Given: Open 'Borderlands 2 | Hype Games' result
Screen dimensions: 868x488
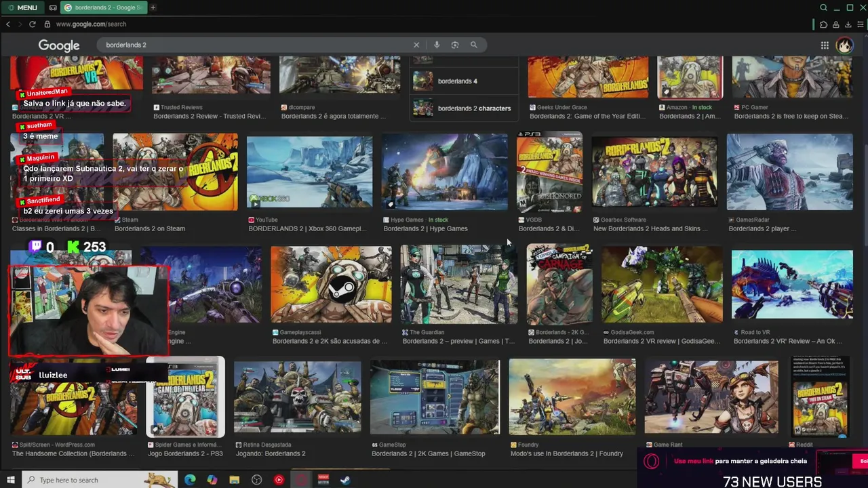Looking at the screenshot, I should pyautogui.click(x=425, y=228).
